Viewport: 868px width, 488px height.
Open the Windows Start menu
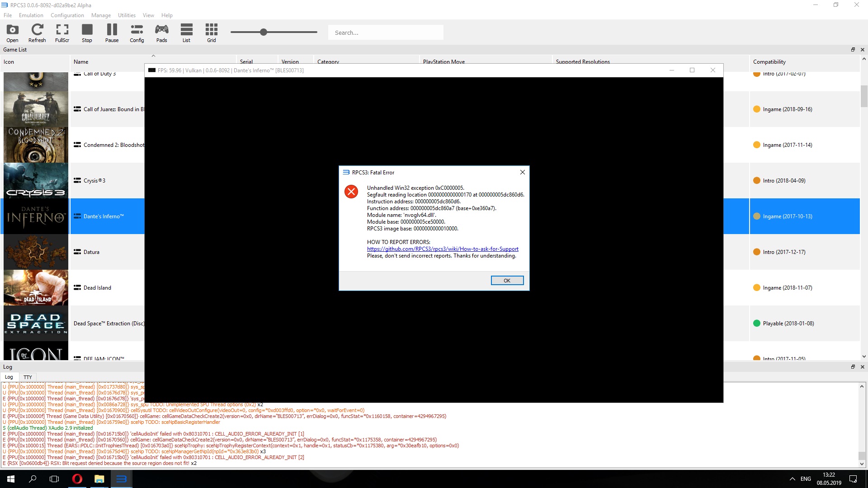11,479
